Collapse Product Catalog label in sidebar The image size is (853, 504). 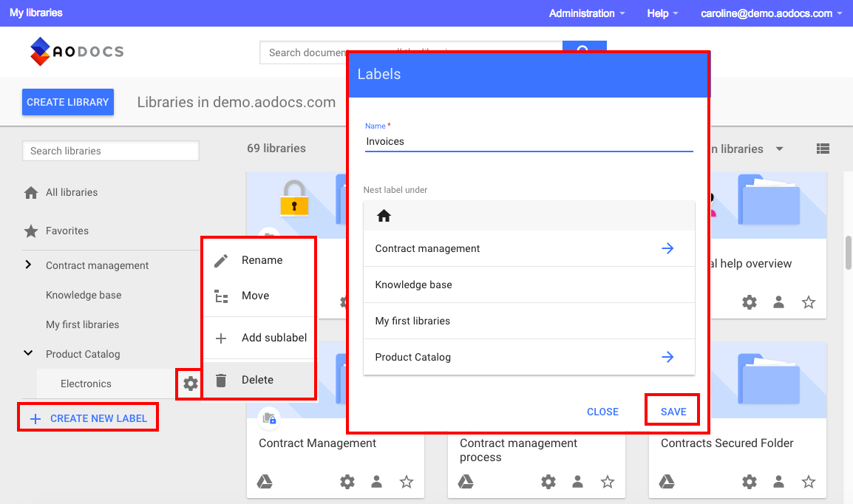click(28, 353)
